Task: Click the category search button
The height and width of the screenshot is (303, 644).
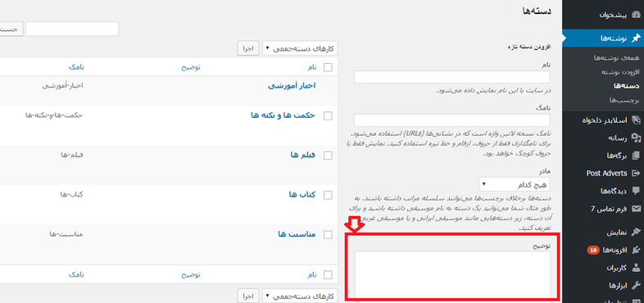Action: click(x=11, y=29)
